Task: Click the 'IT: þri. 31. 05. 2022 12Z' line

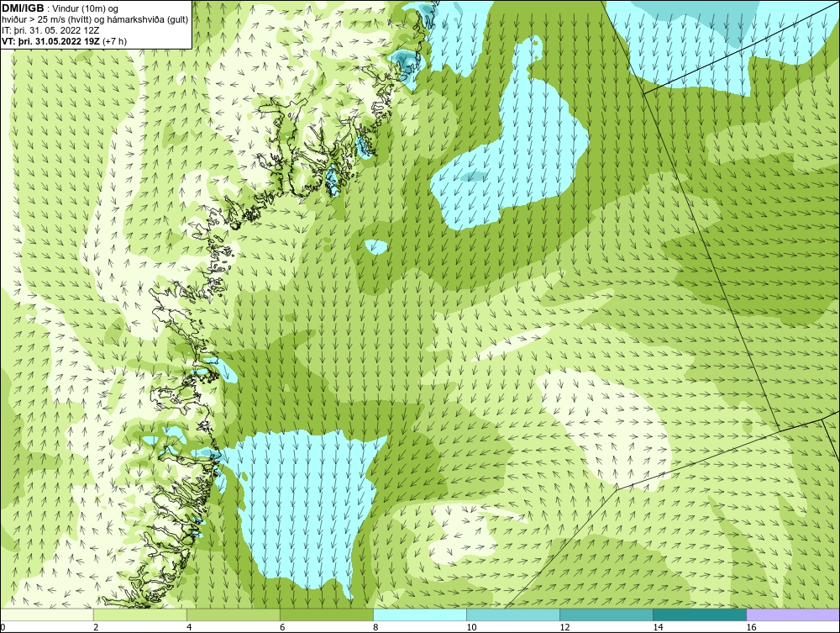Action: click(50, 30)
